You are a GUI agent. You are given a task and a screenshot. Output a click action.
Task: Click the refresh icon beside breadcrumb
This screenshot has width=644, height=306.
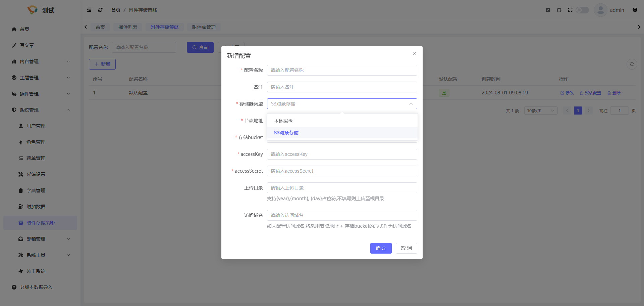(x=100, y=10)
